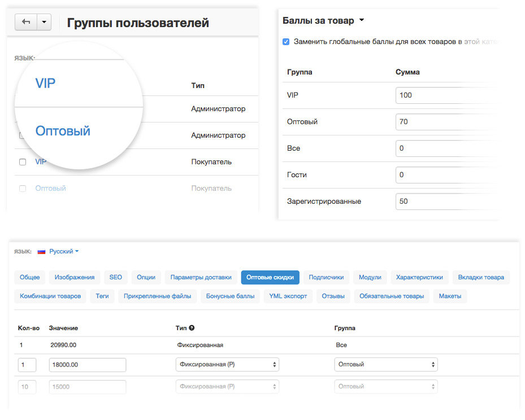The width and height of the screenshot is (525, 420).
Task: Open the Фиксированная (Р) type dropdown for 18000.00
Action: click(227, 365)
